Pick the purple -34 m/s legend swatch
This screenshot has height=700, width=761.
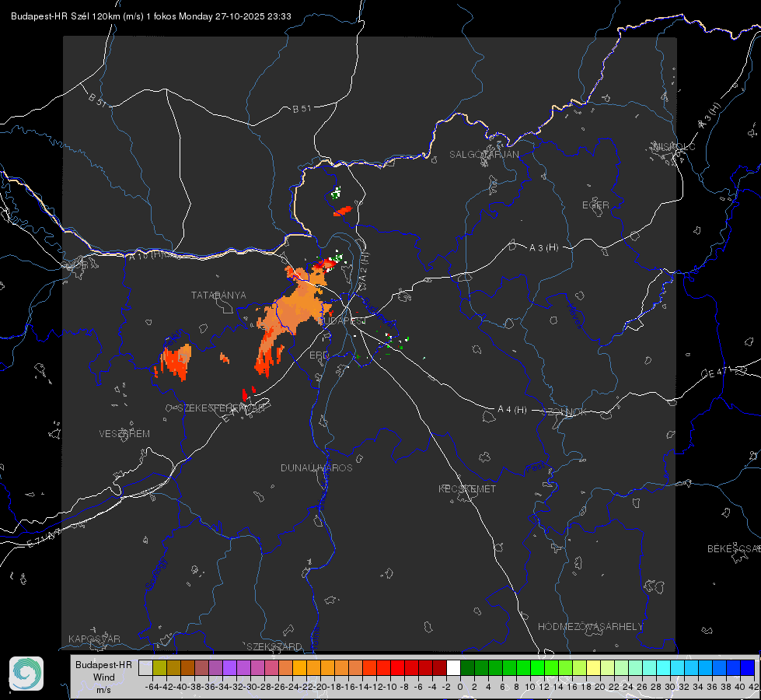click(229, 668)
